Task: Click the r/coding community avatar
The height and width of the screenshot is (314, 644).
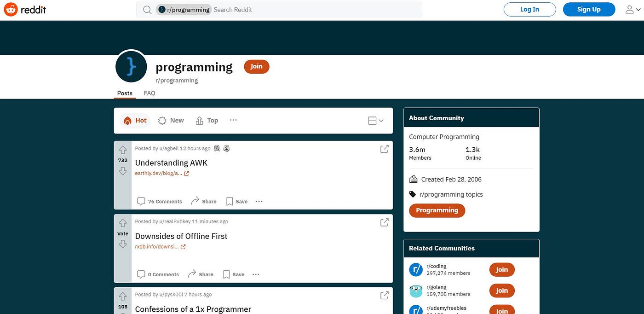Action: pos(416,270)
